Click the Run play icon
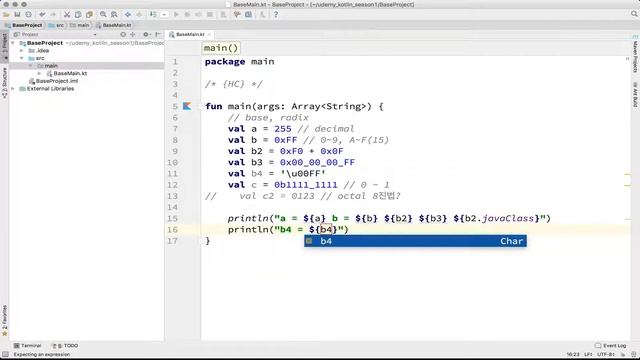The height and width of the screenshot is (360, 640). [176, 14]
